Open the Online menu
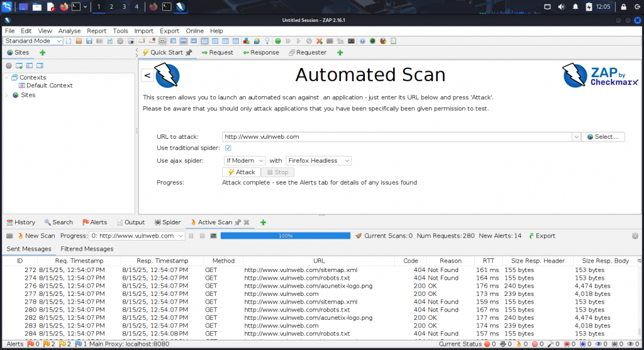Screen dimensions: 644x350 click(195, 31)
